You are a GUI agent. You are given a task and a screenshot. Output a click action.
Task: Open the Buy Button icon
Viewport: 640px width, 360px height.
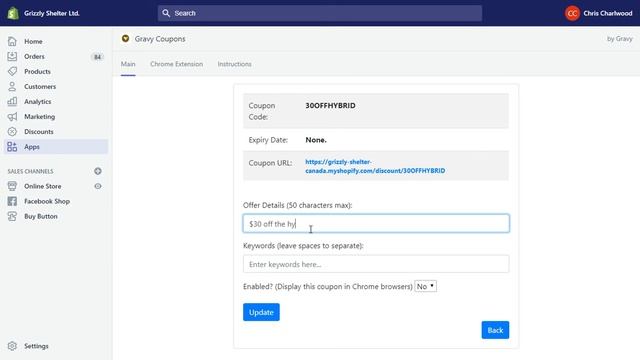pyautogui.click(x=12, y=216)
